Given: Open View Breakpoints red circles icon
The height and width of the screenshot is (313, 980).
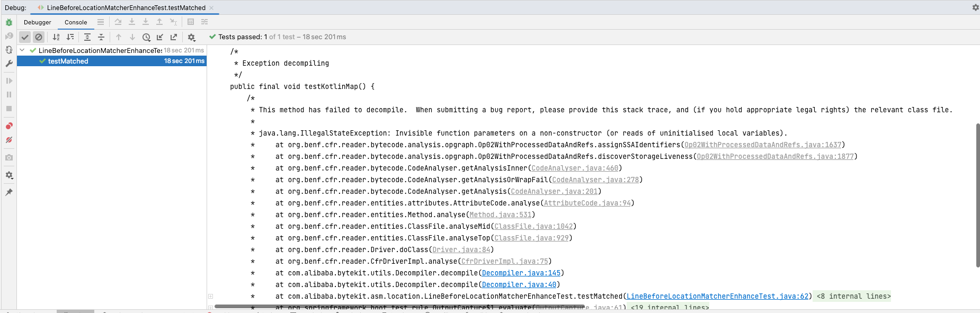Looking at the screenshot, I should [9, 126].
